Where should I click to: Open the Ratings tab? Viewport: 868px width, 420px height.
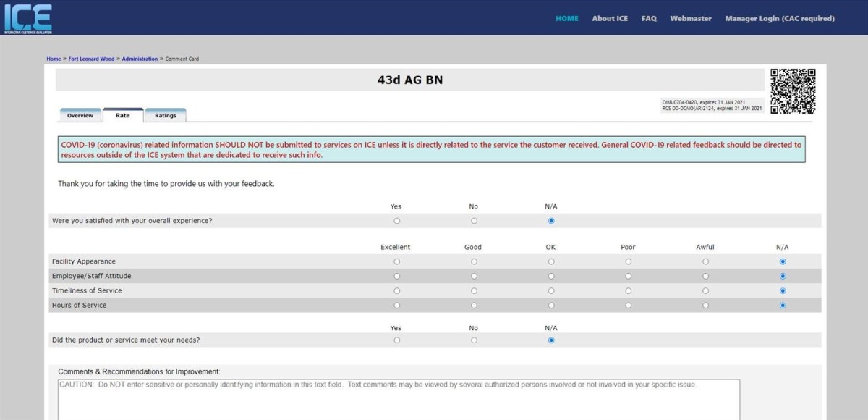pos(165,115)
